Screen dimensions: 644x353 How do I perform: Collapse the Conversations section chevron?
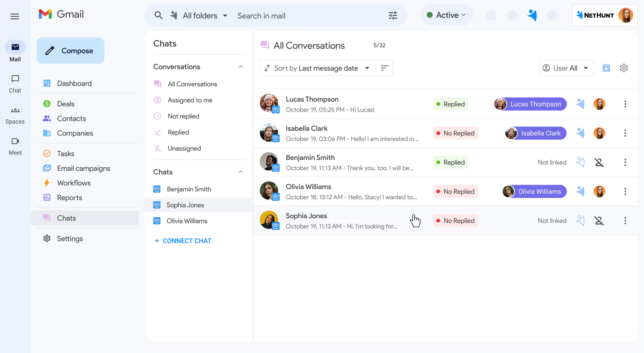point(241,67)
